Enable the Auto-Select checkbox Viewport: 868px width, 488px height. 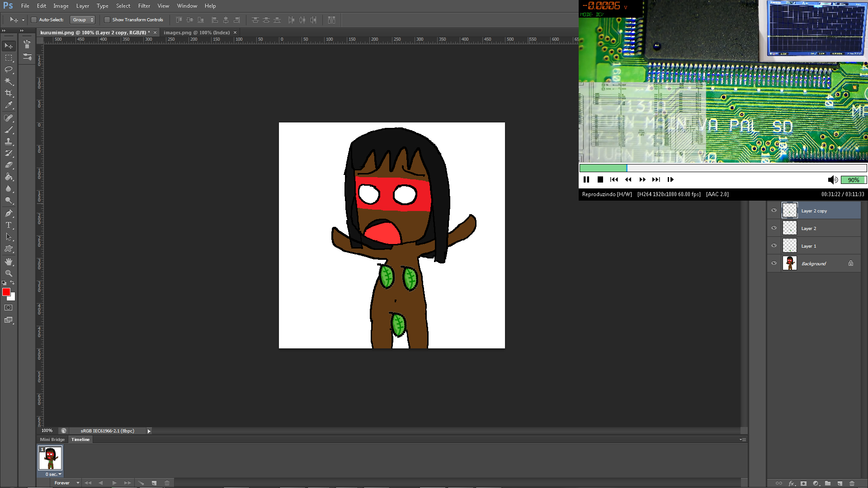(x=34, y=20)
